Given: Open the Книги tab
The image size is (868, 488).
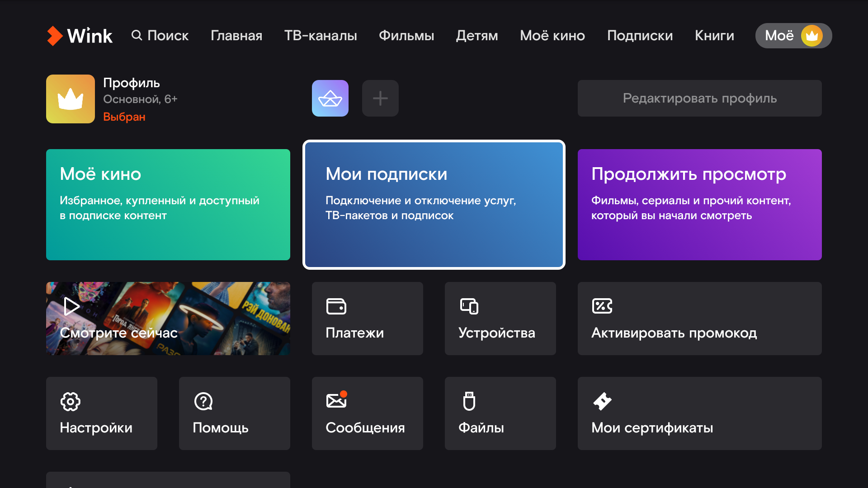Looking at the screenshot, I should [714, 36].
